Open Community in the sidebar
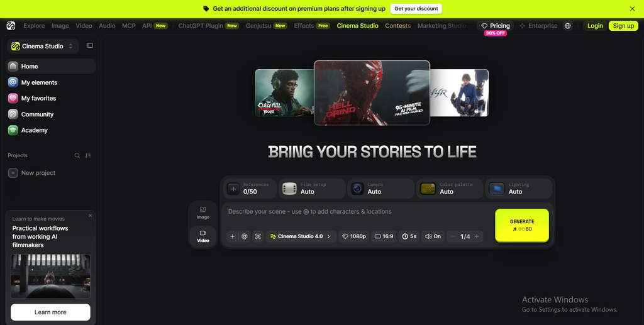 50,114
